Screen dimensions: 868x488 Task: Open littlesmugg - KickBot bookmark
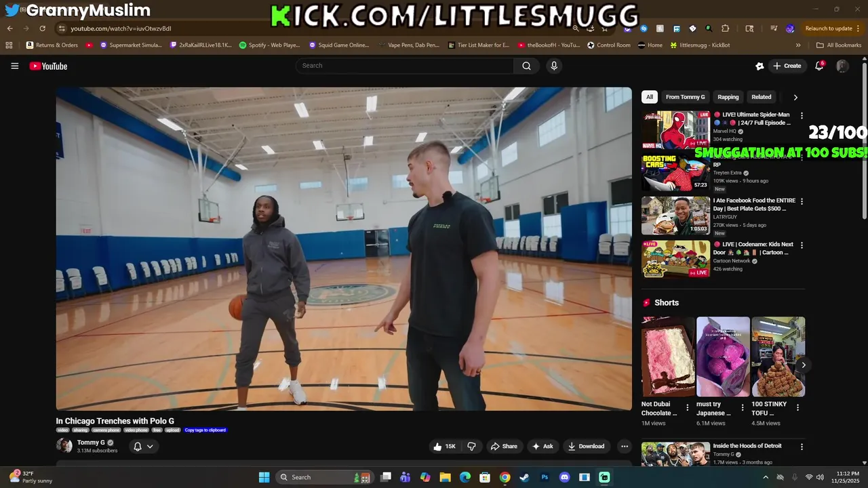tap(700, 45)
